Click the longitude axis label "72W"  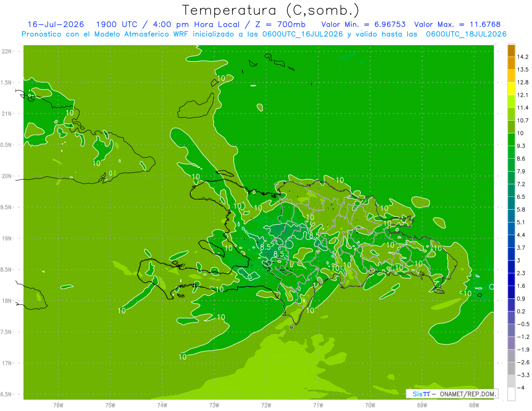point(266,405)
